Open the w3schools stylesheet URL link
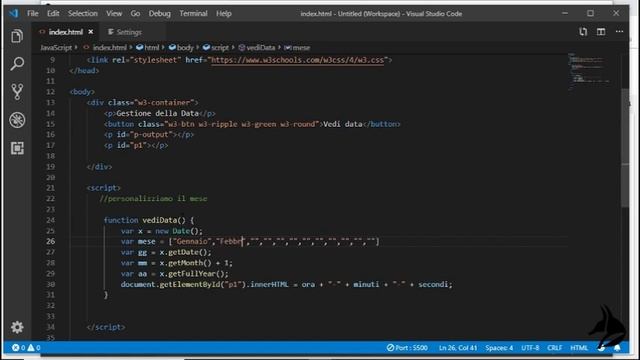 (297, 60)
